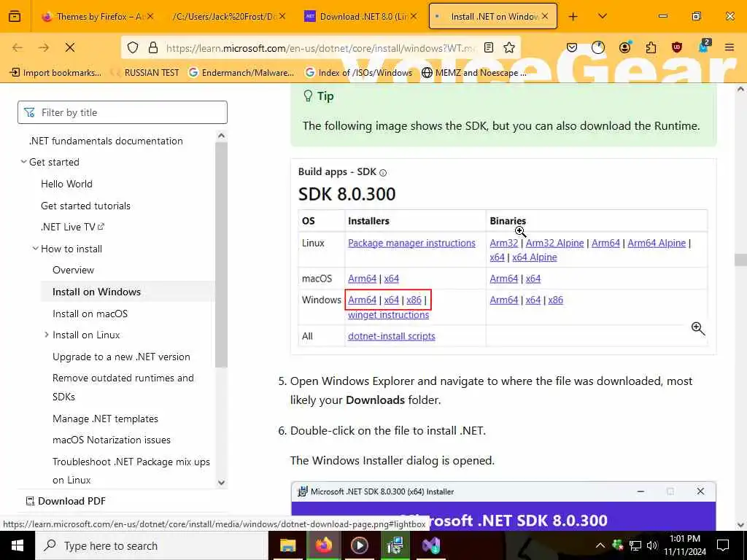Open Endermanch/Malware bookmark

coord(241,73)
